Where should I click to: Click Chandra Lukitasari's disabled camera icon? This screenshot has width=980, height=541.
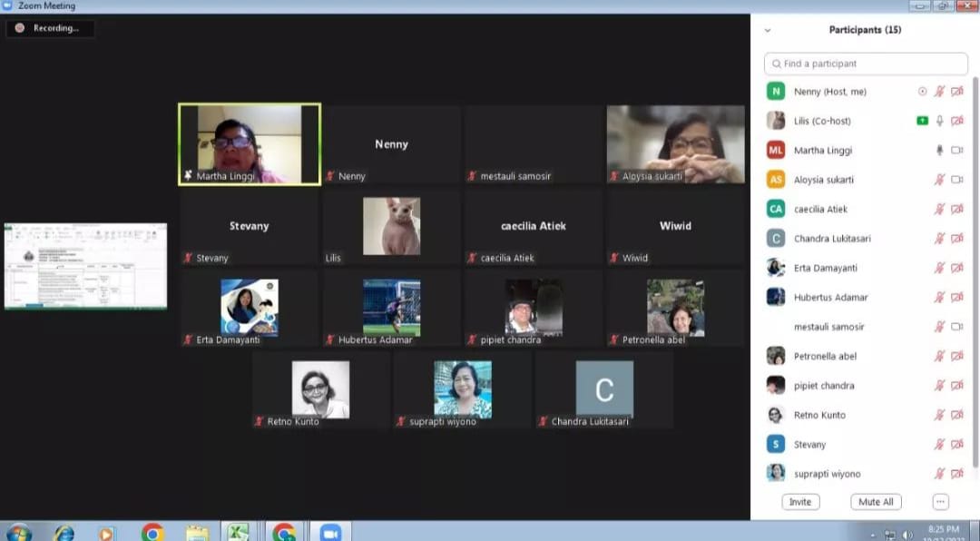pos(956,239)
